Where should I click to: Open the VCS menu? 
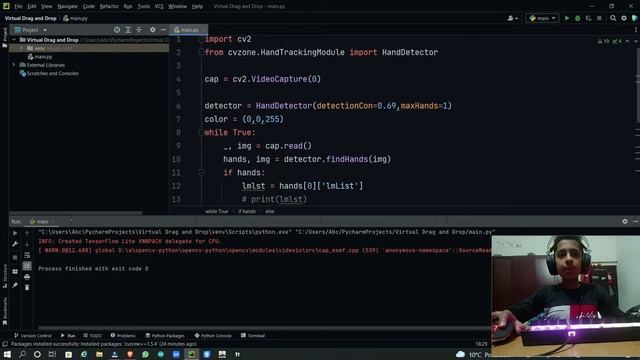tap(159, 7)
